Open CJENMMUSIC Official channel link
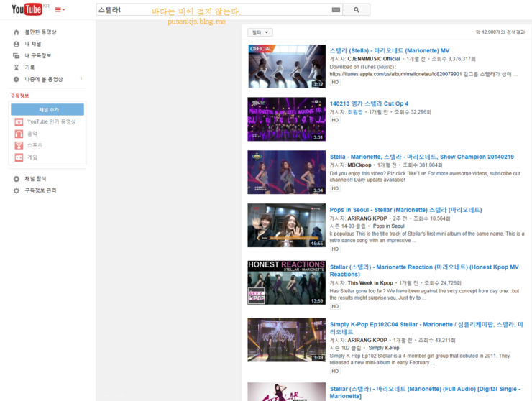Viewport: 532px width, 401px height. pyautogui.click(x=374, y=59)
